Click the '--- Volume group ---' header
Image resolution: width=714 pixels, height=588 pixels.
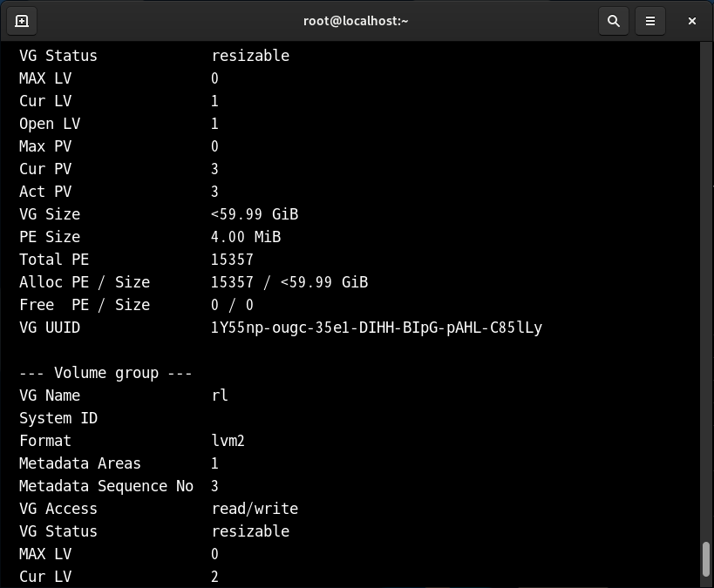pos(105,373)
